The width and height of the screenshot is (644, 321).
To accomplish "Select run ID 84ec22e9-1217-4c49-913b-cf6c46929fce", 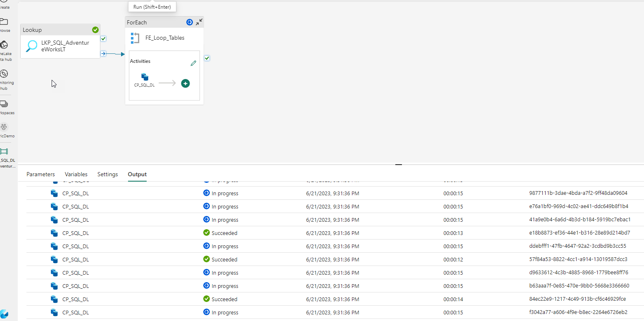I will pyautogui.click(x=577, y=299).
